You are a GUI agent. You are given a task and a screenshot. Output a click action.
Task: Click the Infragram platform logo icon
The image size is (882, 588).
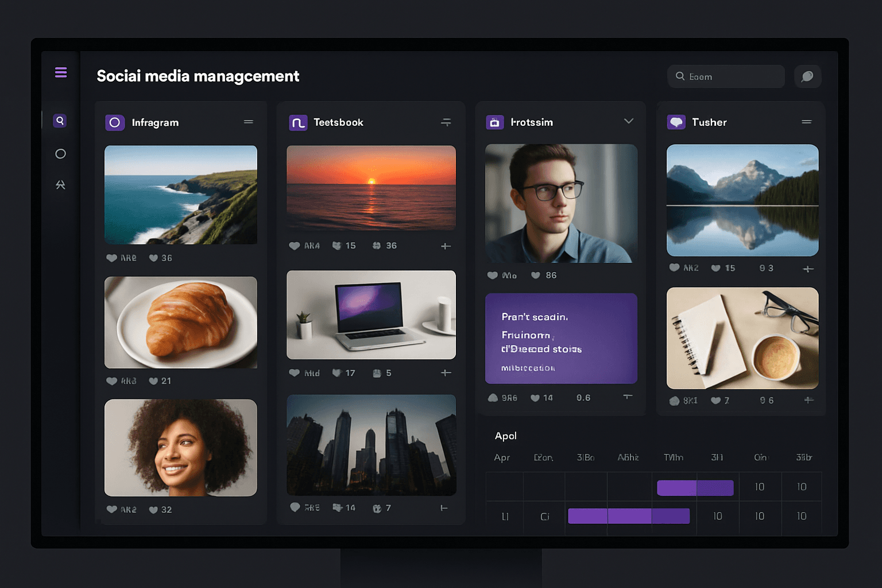tap(114, 122)
